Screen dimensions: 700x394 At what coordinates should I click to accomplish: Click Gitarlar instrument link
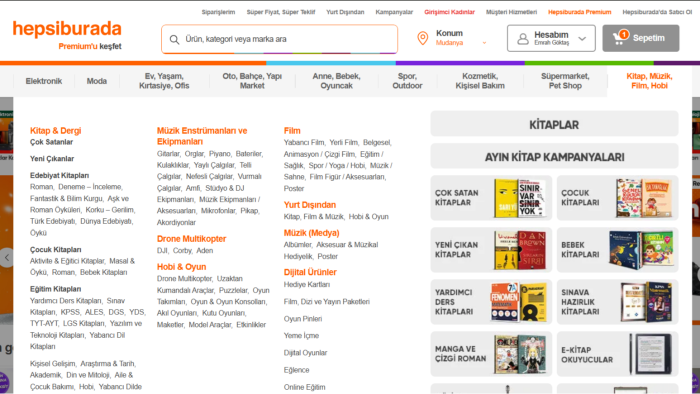pyautogui.click(x=168, y=153)
